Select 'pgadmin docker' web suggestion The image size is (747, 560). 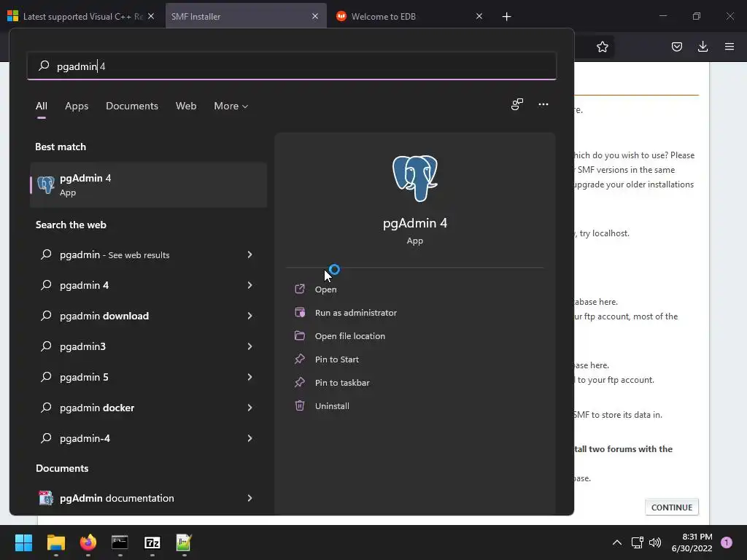[x=97, y=408]
